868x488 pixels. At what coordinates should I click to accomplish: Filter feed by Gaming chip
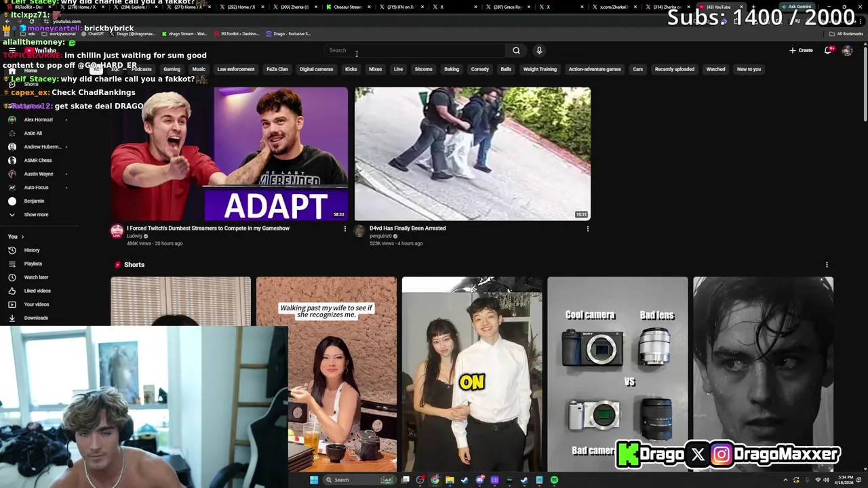[172, 69]
